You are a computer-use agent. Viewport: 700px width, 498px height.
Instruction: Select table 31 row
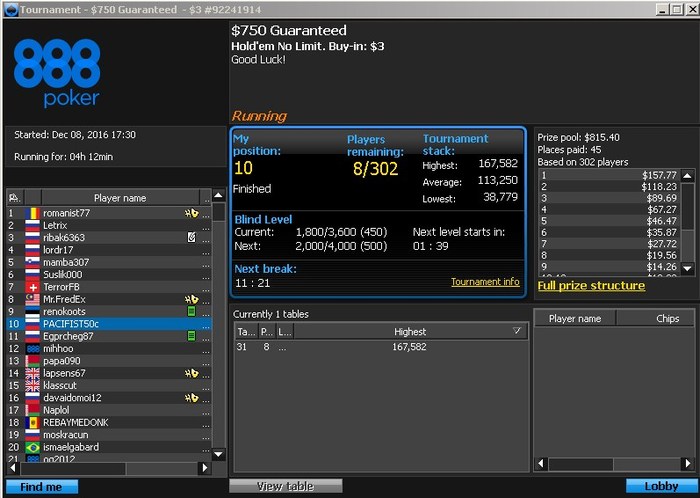click(x=381, y=347)
